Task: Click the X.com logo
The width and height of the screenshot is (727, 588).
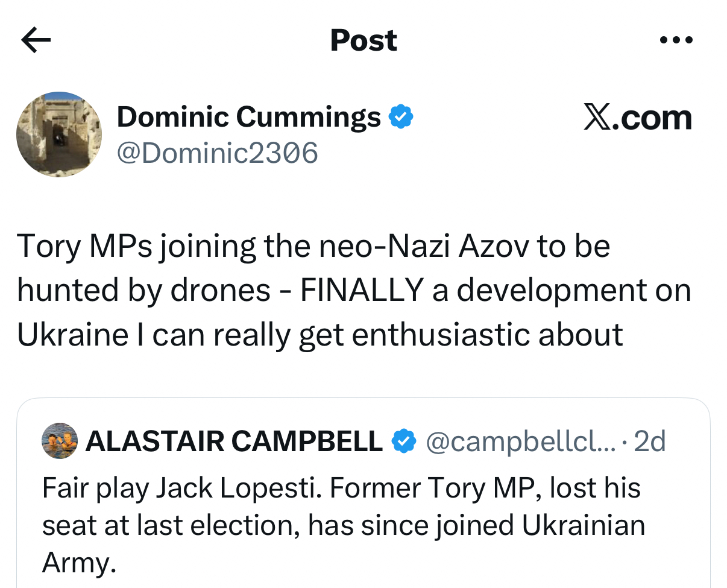Action: tap(638, 118)
